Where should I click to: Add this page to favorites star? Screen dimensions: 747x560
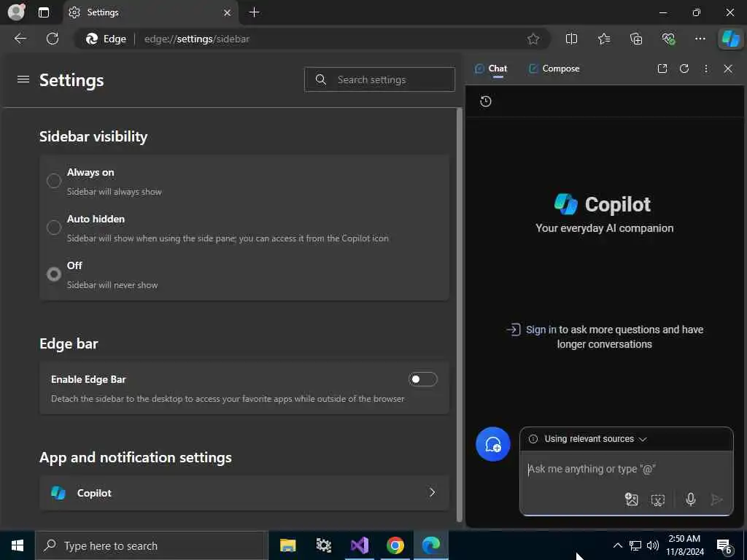click(533, 39)
